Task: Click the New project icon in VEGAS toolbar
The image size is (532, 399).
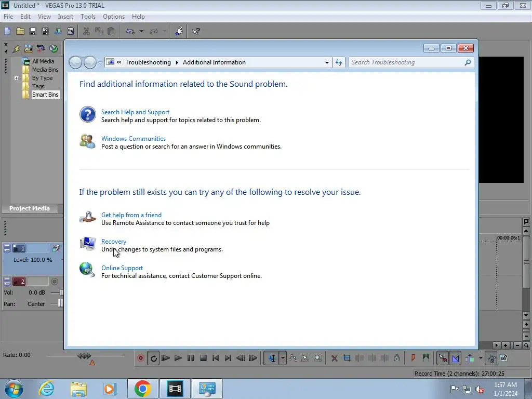Action: 7,31
